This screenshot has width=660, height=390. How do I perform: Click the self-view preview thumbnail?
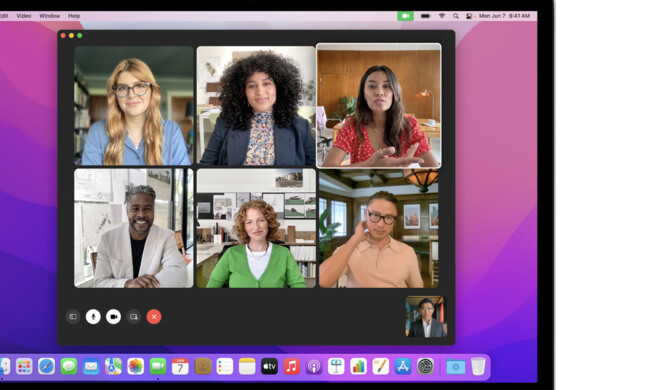click(426, 317)
